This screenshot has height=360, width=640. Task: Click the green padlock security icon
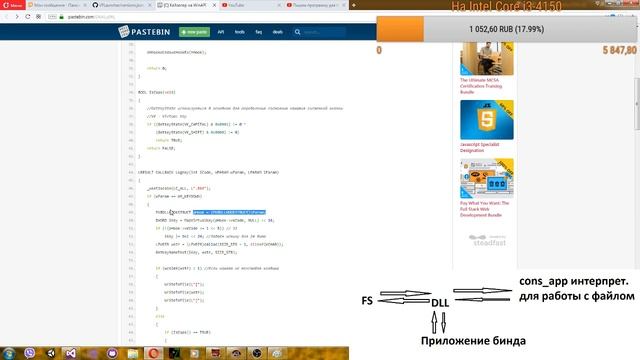point(62,17)
